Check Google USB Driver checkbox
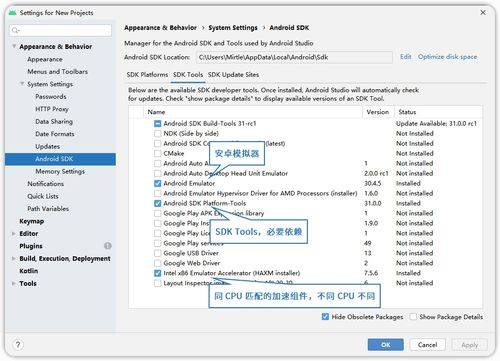Viewport: 500px width, 361px height. click(157, 253)
